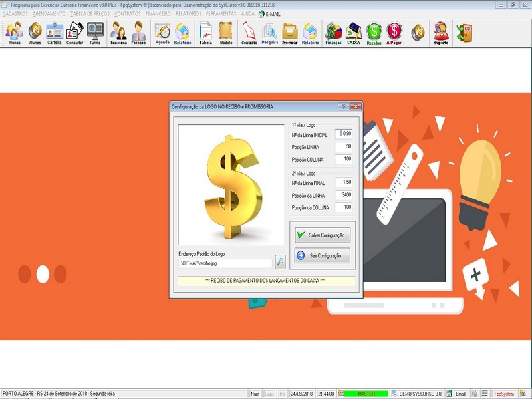Open the TABELA DE PREÇOS menu

point(90,14)
